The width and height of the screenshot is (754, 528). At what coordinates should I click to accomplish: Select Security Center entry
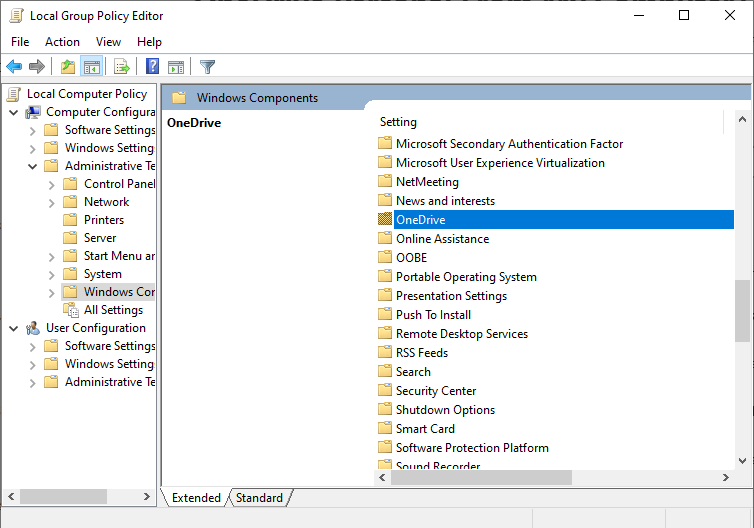pyautogui.click(x=436, y=390)
